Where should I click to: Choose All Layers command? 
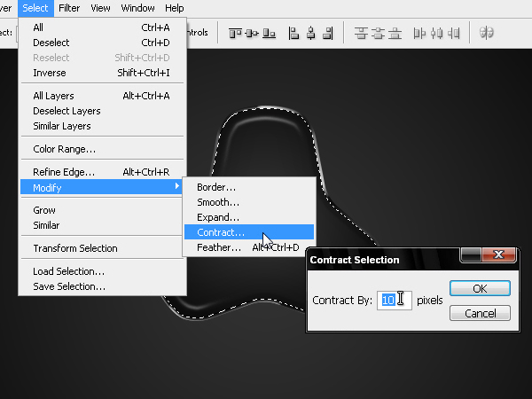(102, 96)
